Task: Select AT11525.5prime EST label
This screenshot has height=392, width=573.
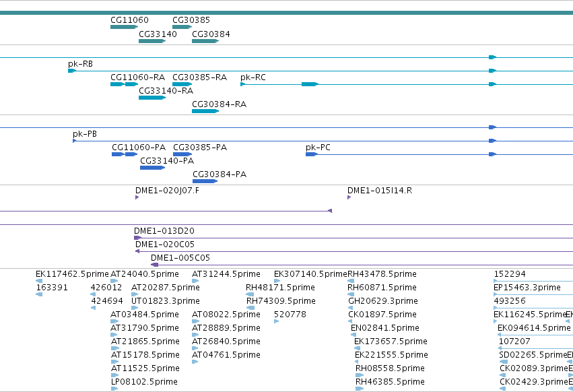Action: tap(145, 368)
